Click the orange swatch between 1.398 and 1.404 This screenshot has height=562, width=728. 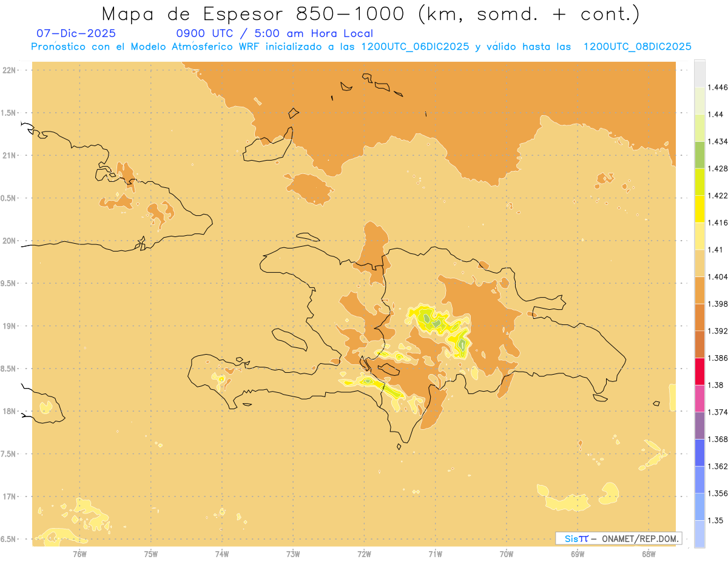699,290
